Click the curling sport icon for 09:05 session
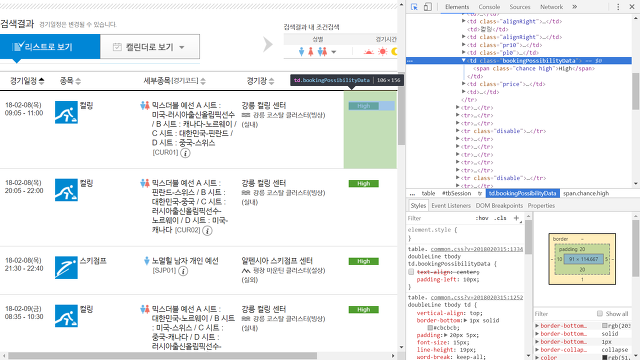This screenshot has height=360, width=640. click(x=66, y=112)
